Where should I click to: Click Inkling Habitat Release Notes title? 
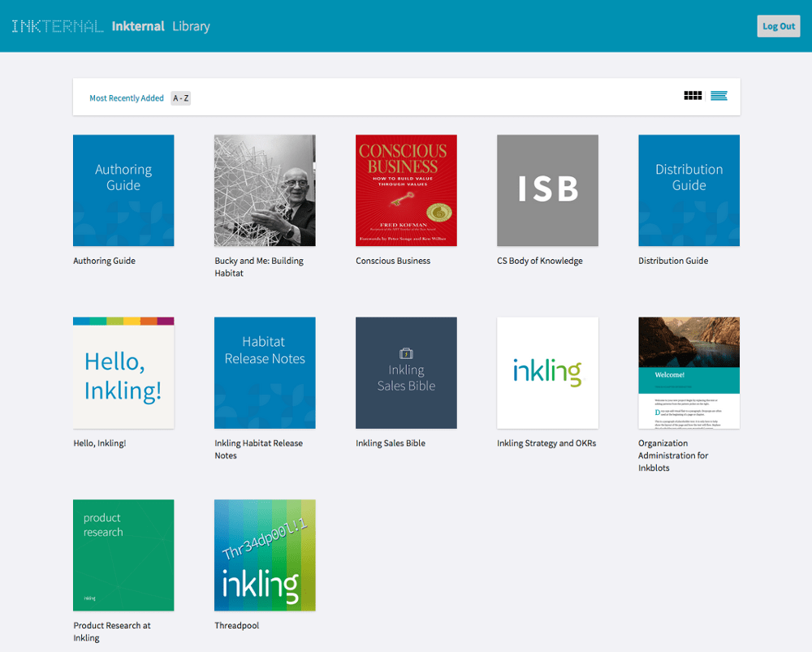coord(258,450)
